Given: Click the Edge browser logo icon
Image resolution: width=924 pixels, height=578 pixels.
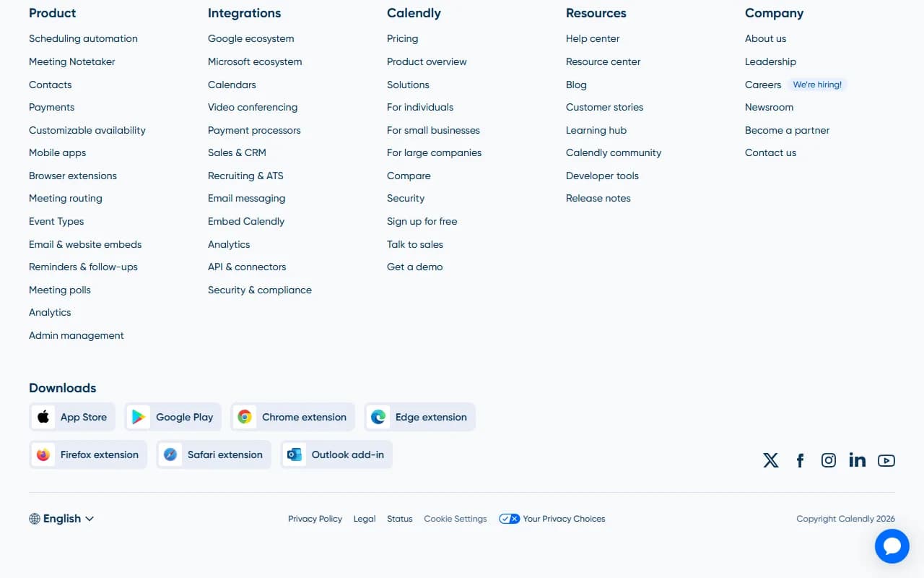Looking at the screenshot, I should [x=378, y=417].
